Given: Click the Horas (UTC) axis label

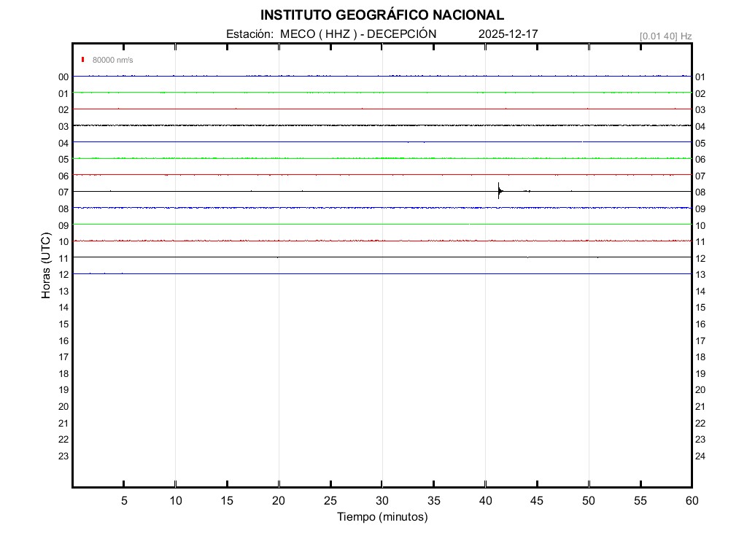Looking at the screenshot, I should 46,266.
